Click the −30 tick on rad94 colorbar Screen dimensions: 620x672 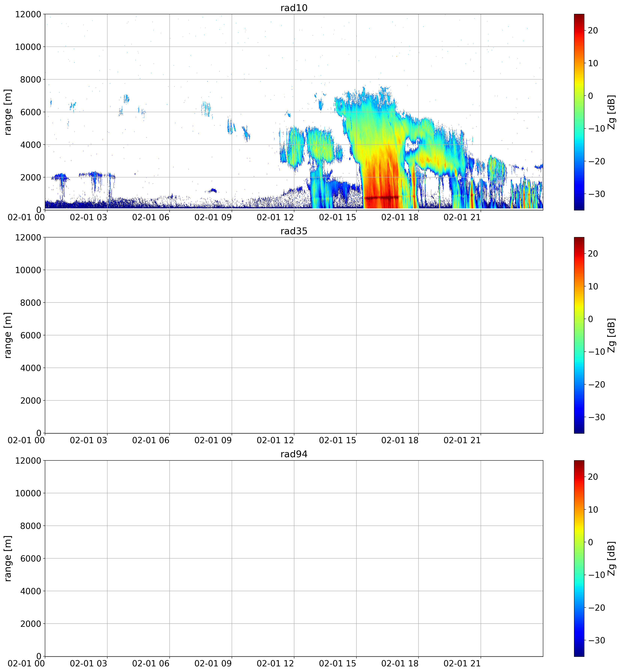click(x=597, y=640)
